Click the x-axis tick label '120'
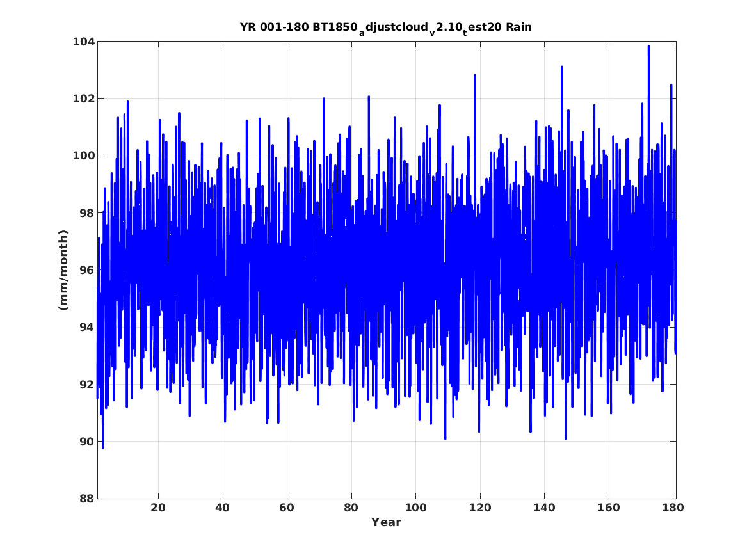 click(479, 508)
